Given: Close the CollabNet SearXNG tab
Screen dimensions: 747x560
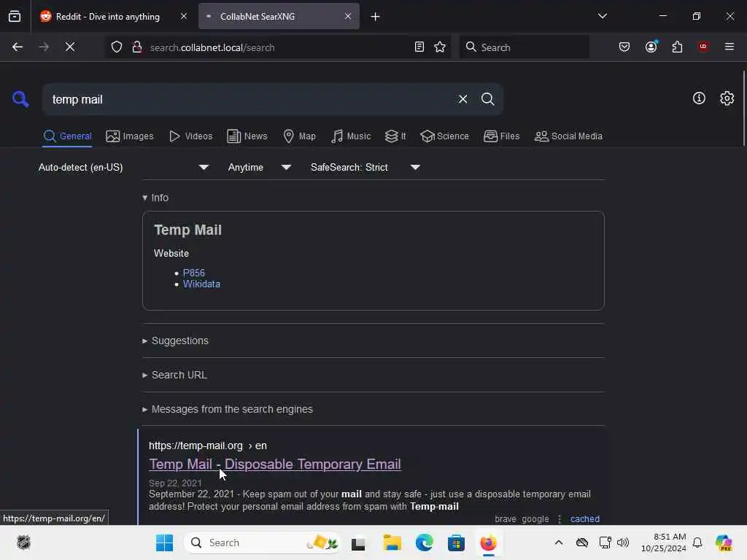Looking at the screenshot, I should tap(348, 16).
